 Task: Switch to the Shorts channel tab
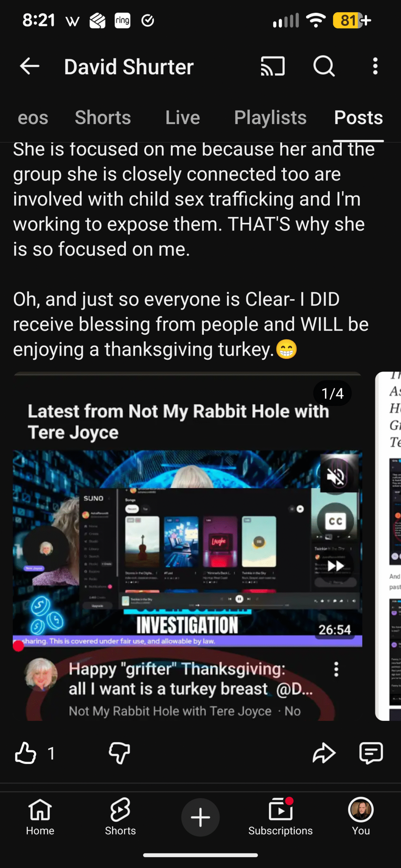[x=103, y=118]
